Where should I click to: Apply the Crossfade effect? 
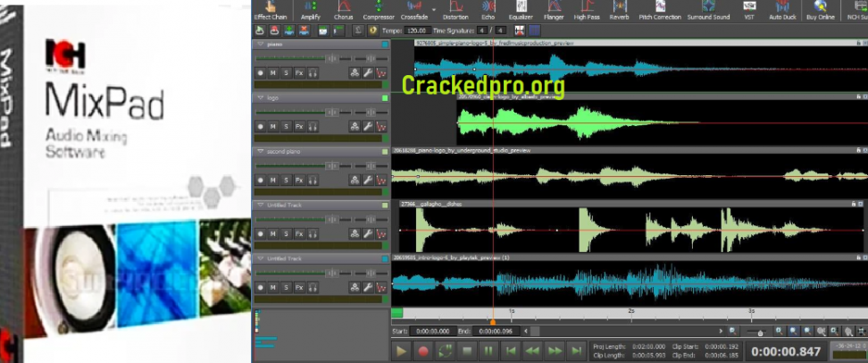(x=414, y=10)
